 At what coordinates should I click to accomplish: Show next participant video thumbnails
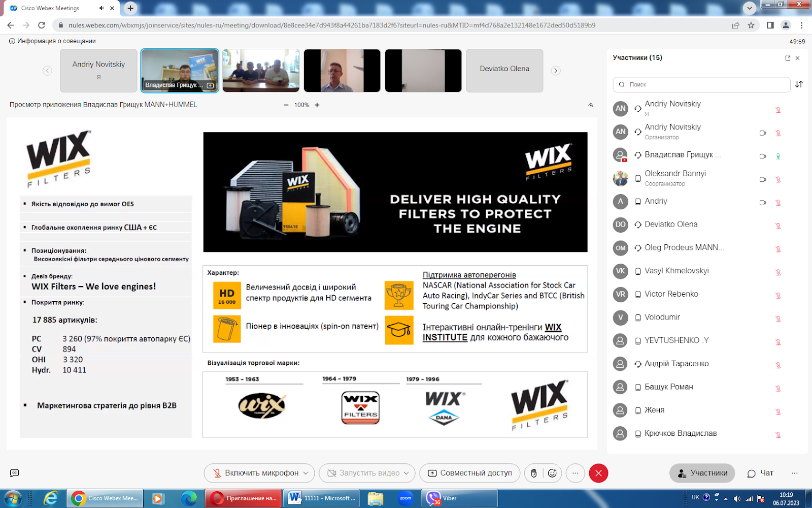click(556, 71)
